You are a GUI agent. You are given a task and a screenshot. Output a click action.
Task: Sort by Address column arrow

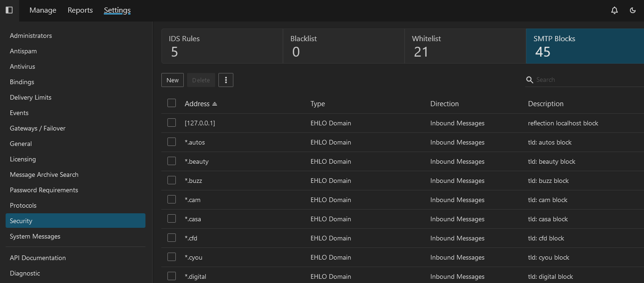215,104
